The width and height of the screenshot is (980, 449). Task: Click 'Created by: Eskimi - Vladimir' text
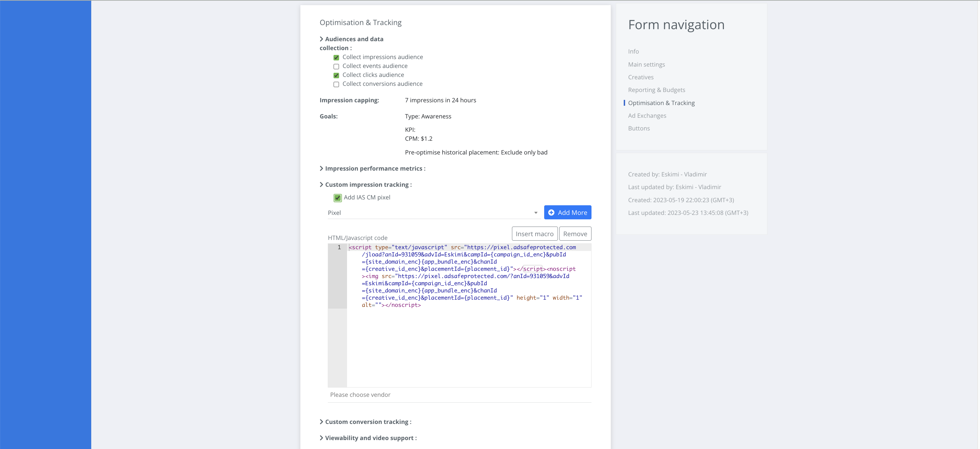click(667, 174)
